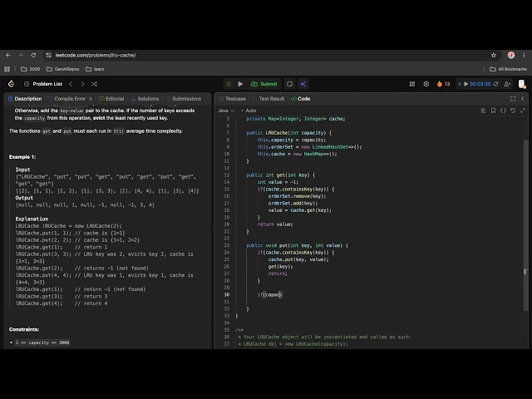The image size is (532, 399).
Task: Switch to the Solutions tab
Action: click(145, 99)
